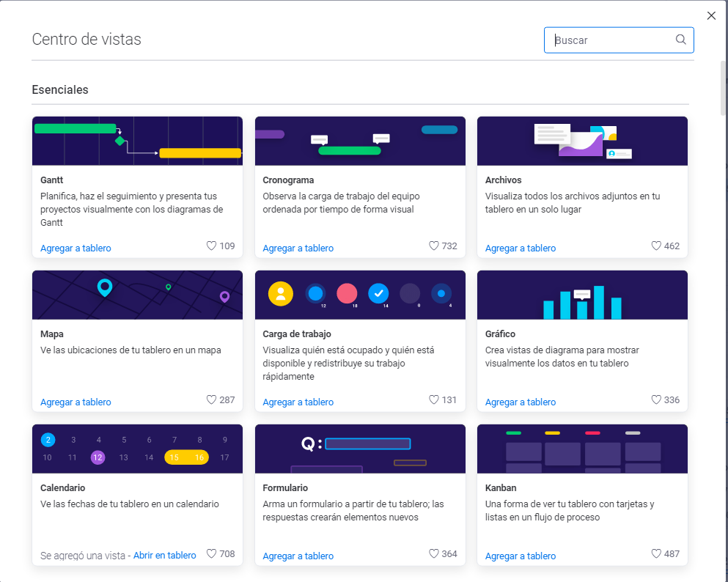Like the Cronograma view with heart icon
Viewport: 728px width, 582px height.
[434, 246]
